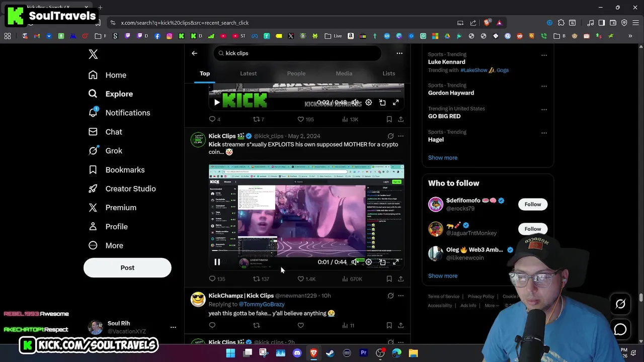The width and height of the screenshot is (644, 362).
Task: Click Brave Shields icon in address bar
Action: click(487, 23)
